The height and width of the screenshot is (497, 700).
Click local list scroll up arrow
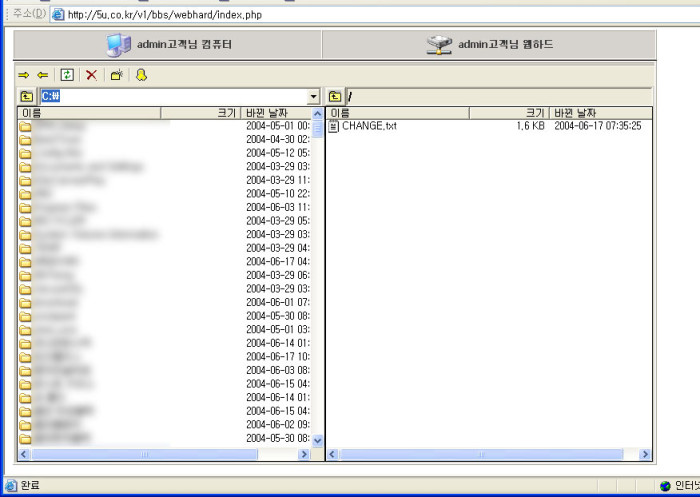click(x=317, y=113)
